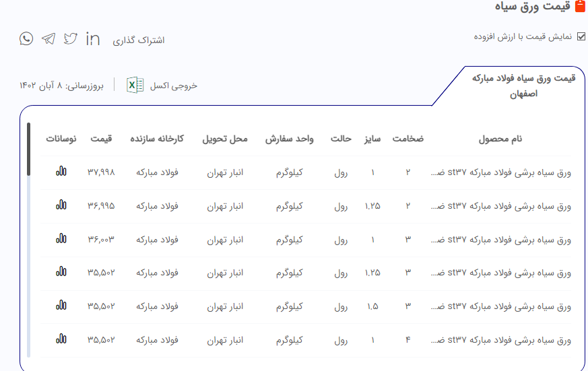Image resolution: width=588 pixels, height=371 pixels.
Task: Click the محل تحویل column header
Action: click(225, 139)
